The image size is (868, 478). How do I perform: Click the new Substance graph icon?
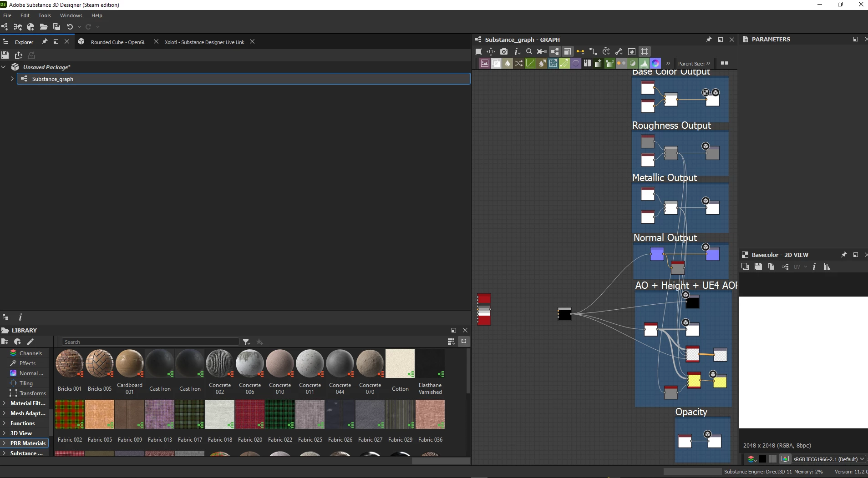5,27
